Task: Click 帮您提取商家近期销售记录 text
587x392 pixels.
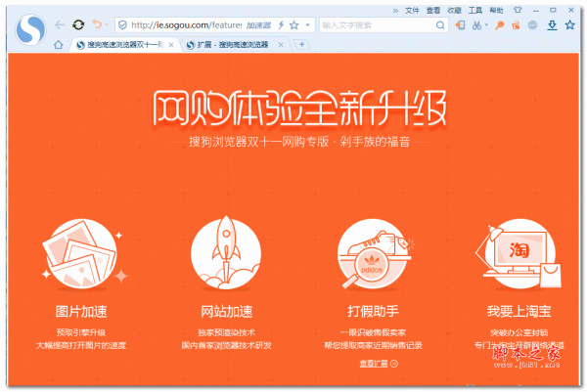Action: pyautogui.click(x=373, y=345)
